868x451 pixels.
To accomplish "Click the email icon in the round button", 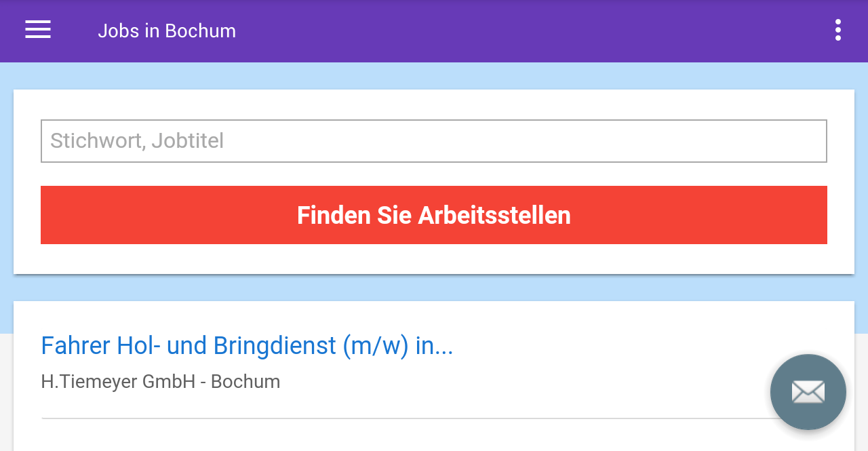I will (x=808, y=391).
